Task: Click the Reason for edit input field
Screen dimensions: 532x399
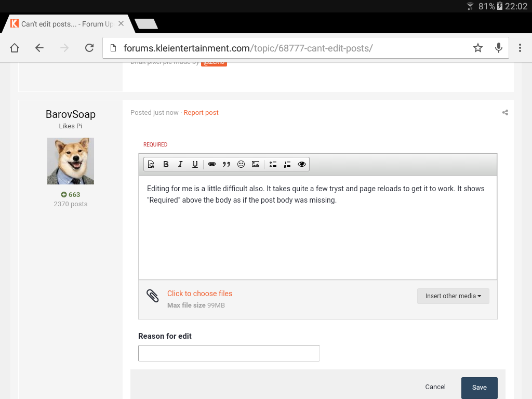Action: coord(229,353)
